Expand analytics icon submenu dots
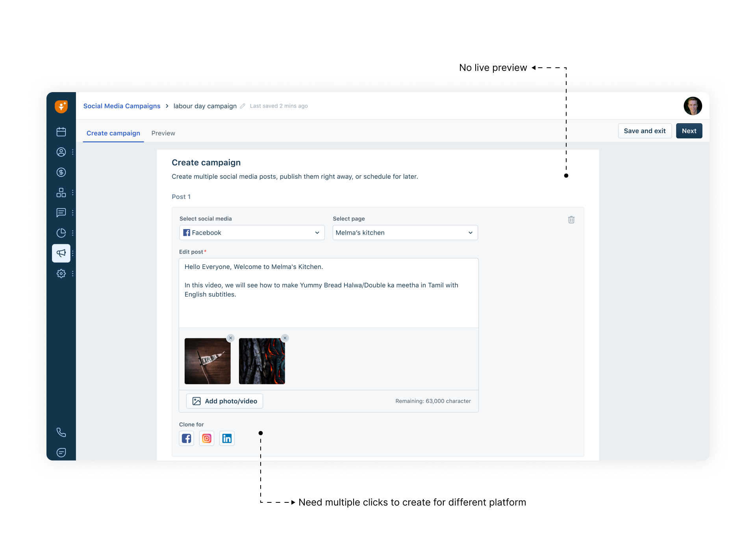 (x=73, y=233)
